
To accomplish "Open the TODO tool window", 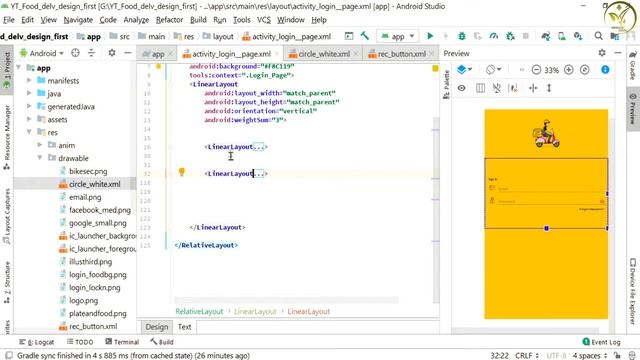I will click(x=80, y=342).
